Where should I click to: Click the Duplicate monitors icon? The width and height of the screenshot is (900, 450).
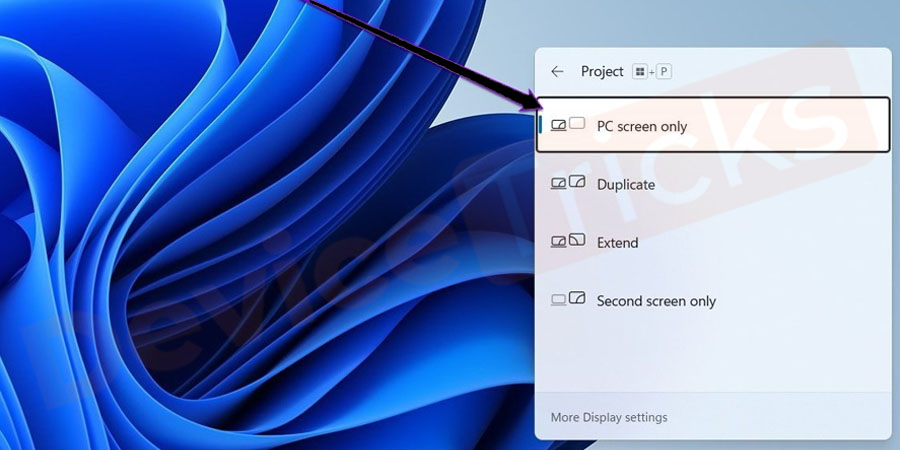(568, 183)
